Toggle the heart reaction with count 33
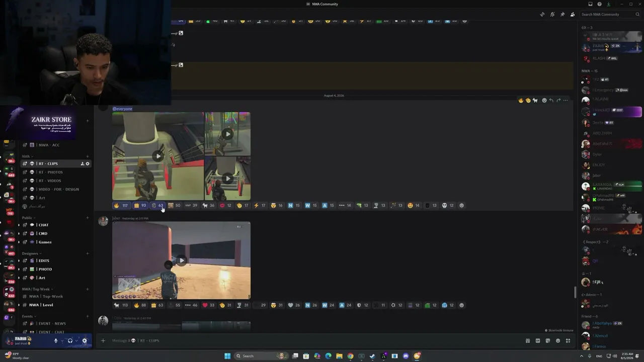 click(x=208, y=305)
